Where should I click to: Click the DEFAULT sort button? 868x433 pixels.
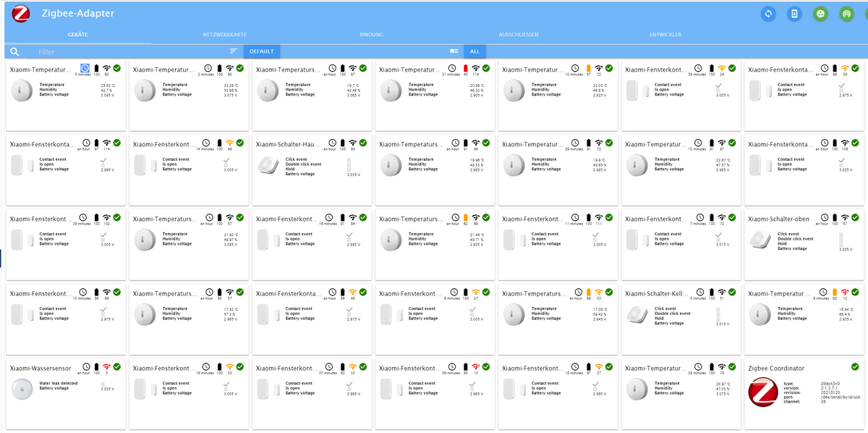[x=262, y=51]
